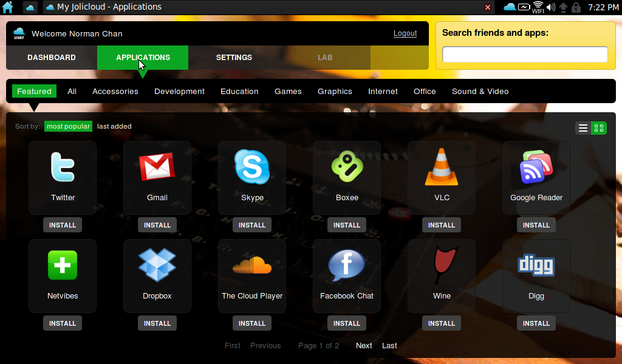
Task: Open the Dropbox app icon
Action: point(157,265)
